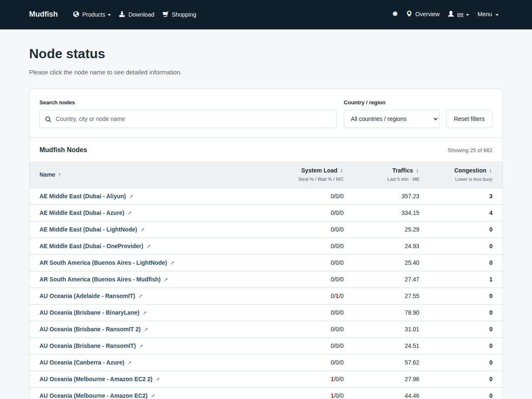
Task: Click the Mudfish brand logo
Action: click(43, 14)
